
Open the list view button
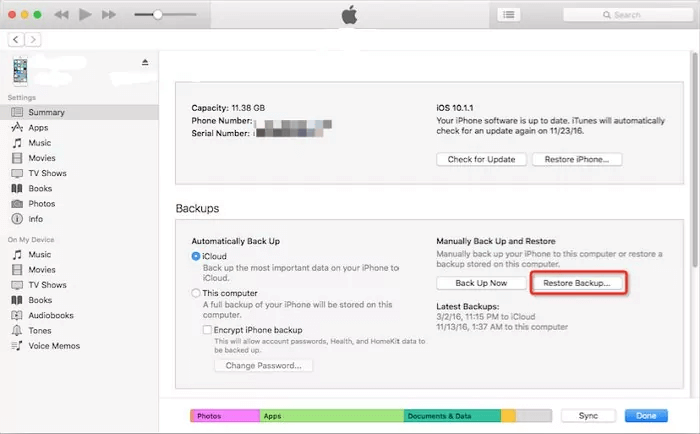[x=508, y=15]
